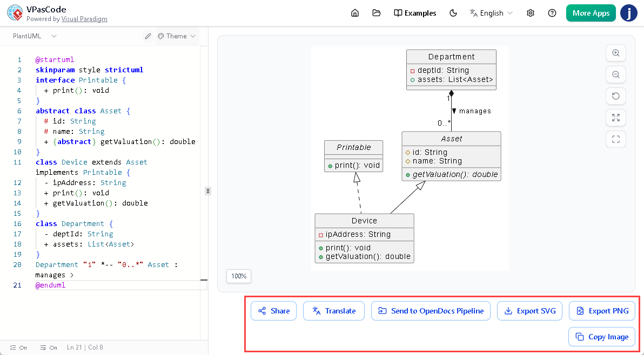Click 'abstract class Asset {' code line

click(83, 111)
